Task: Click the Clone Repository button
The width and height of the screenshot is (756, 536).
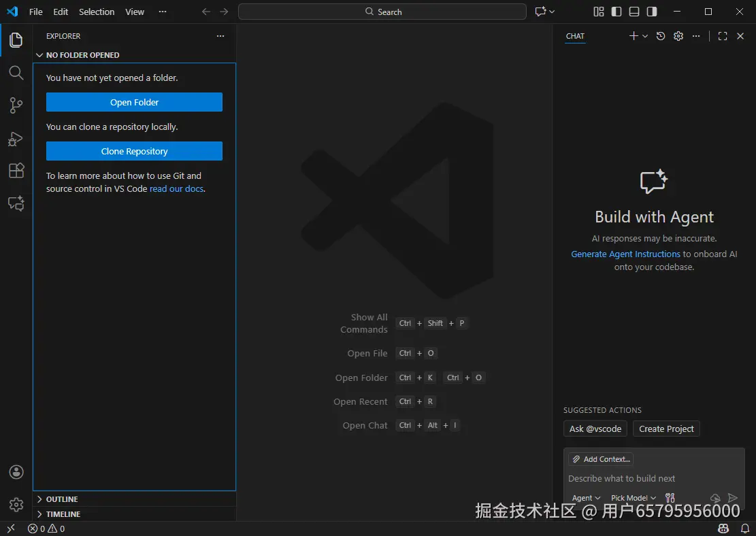Action: [x=135, y=151]
